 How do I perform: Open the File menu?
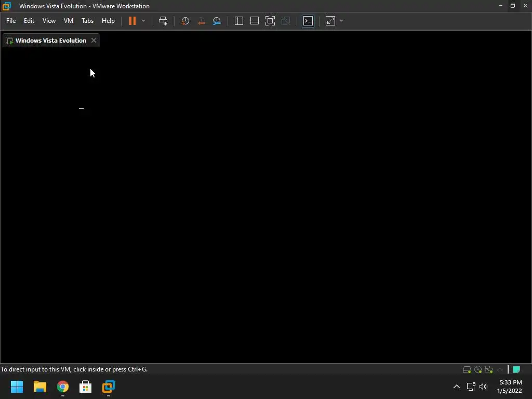(x=11, y=21)
